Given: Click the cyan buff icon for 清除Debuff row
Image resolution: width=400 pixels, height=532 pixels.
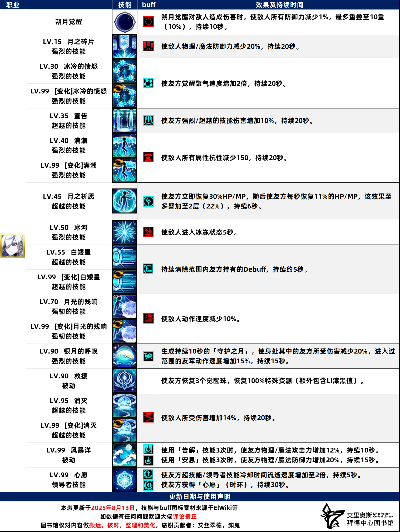Looking at the screenshot, I should pyautogui.click(x=148, y=269).
